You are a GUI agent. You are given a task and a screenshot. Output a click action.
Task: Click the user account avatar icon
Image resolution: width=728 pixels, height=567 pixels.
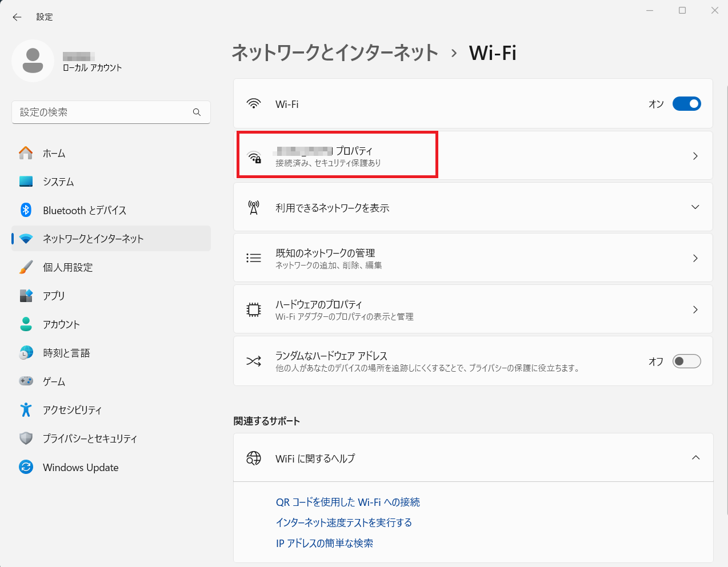(x=33, y=61)
